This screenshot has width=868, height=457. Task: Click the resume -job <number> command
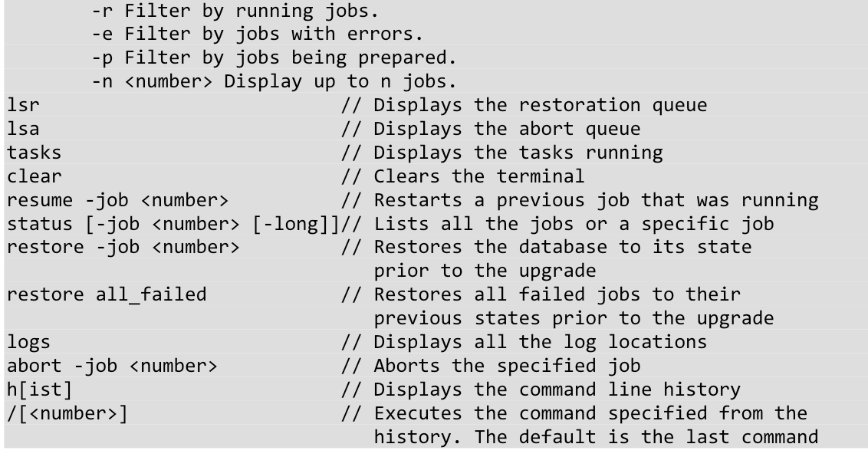click(117, 199)
